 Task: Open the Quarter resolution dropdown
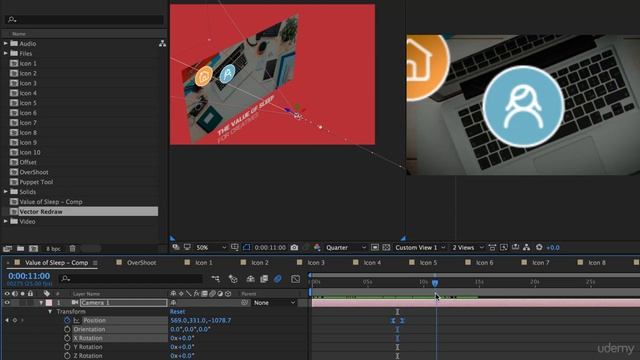(345, 247)
